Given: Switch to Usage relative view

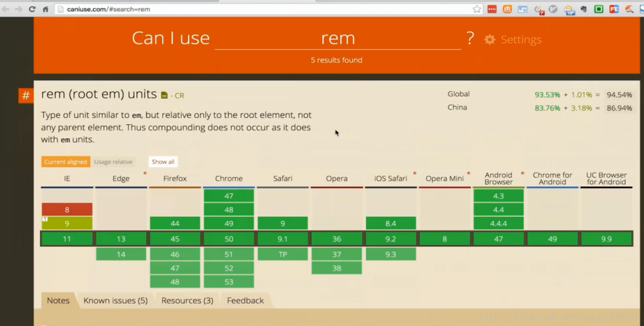Looking at the screenshot, I should tap(113, 162).
